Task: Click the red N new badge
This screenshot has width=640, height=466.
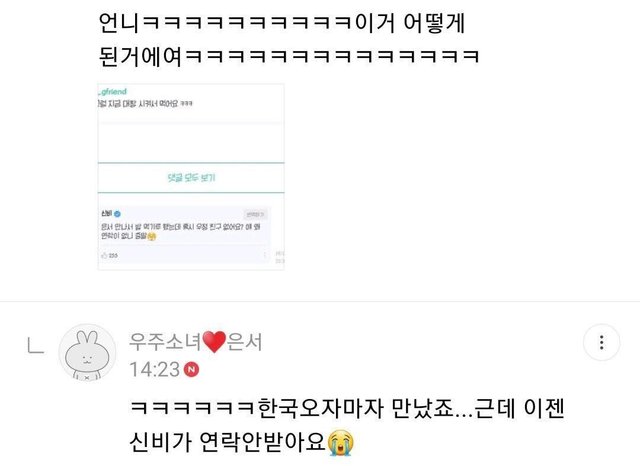Action: [x=191, y=369]
